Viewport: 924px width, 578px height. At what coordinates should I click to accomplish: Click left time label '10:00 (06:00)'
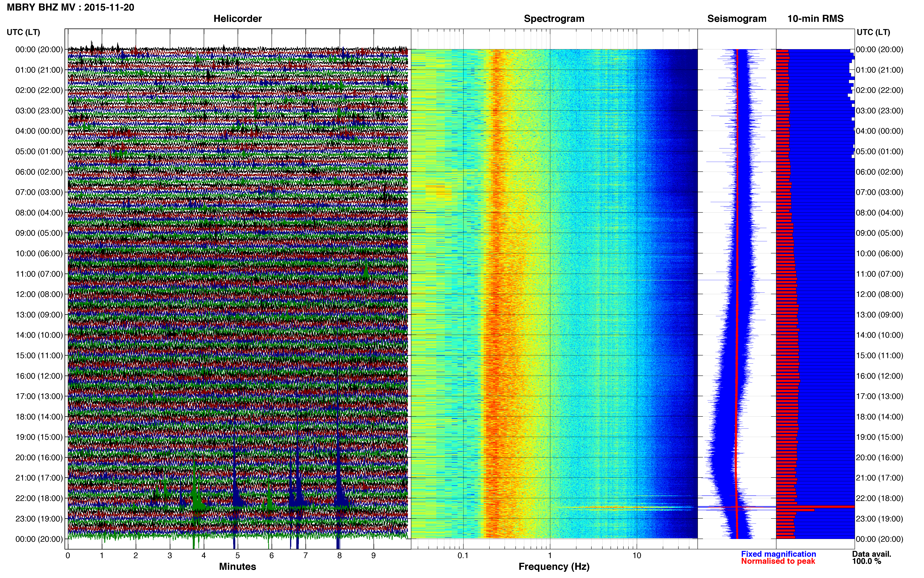click(39, 253)
